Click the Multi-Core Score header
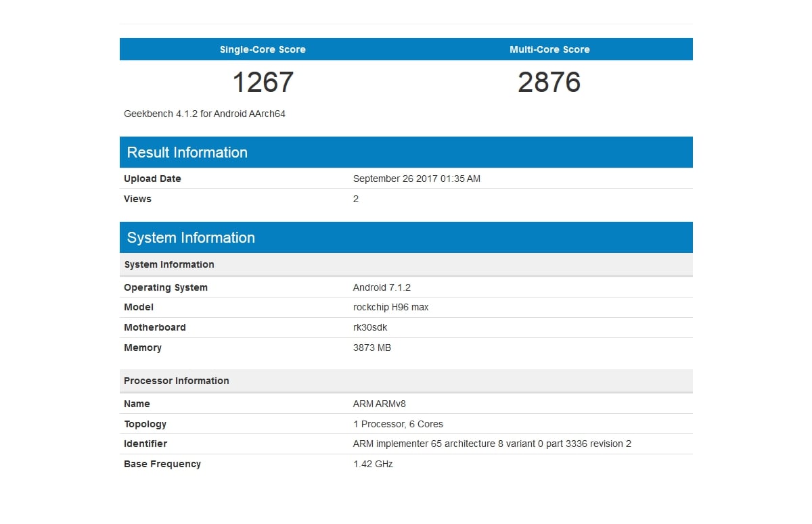The width and height of the screenshot is (812, 524). pyautogui.click(x=549, y=49)
